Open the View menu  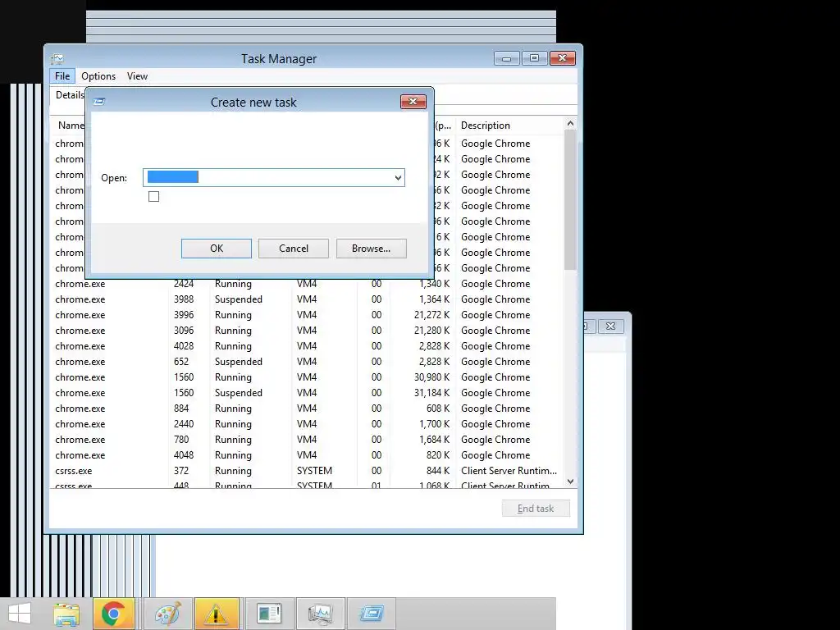click(x=137, y=76)
